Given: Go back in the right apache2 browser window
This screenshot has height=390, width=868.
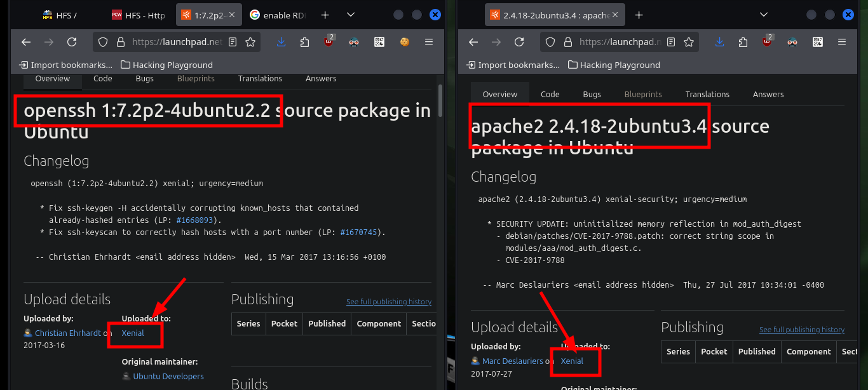Looking at the screenshot, I should point(473,42).
